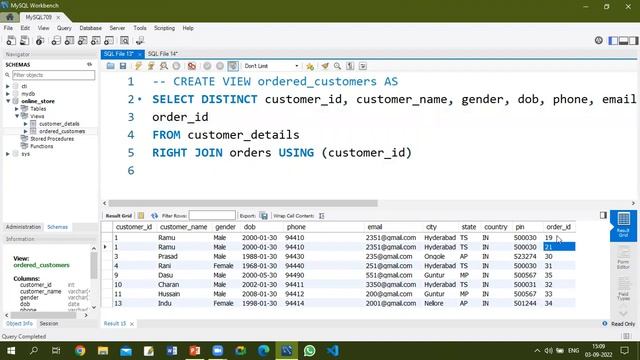Click the save snippet star icon
Image resolution: width=640 pixels, height=360 pixels.
coord(310,66)
